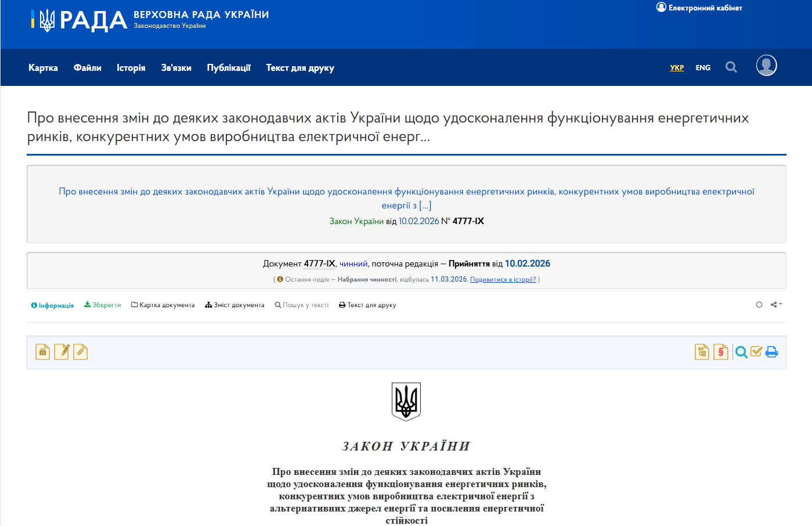The height and width of the screenshot is (526, 812).
Task: Open Зміст документа
Action: pyautogui.click(x=234, y=305)
